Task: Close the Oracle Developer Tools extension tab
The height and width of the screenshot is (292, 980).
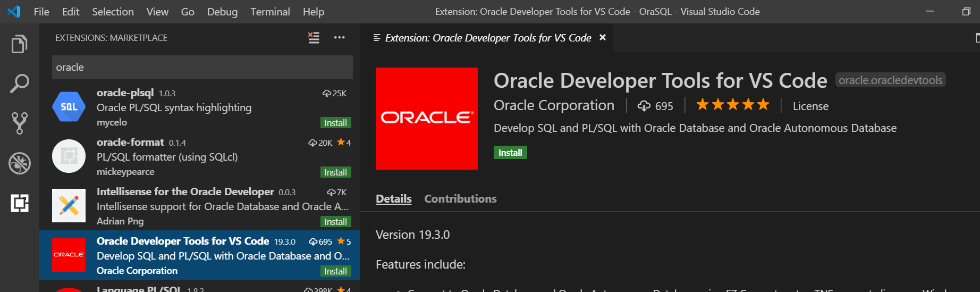Action: point(603,37)
